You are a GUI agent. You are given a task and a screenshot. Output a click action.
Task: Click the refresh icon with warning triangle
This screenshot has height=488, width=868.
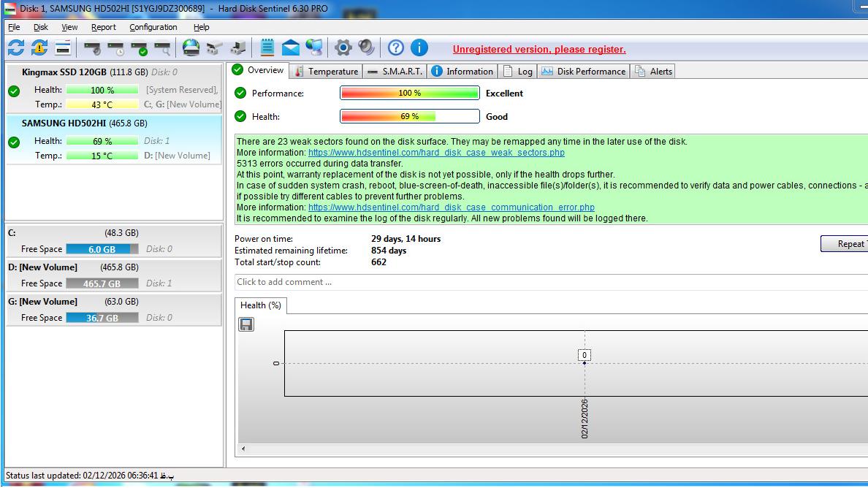(39, 48)
